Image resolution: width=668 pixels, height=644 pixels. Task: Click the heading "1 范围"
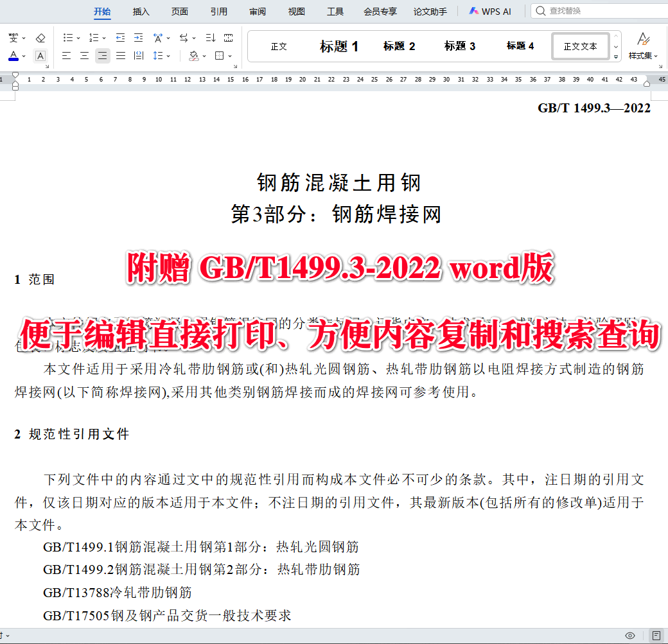click(x=35, y=279)
